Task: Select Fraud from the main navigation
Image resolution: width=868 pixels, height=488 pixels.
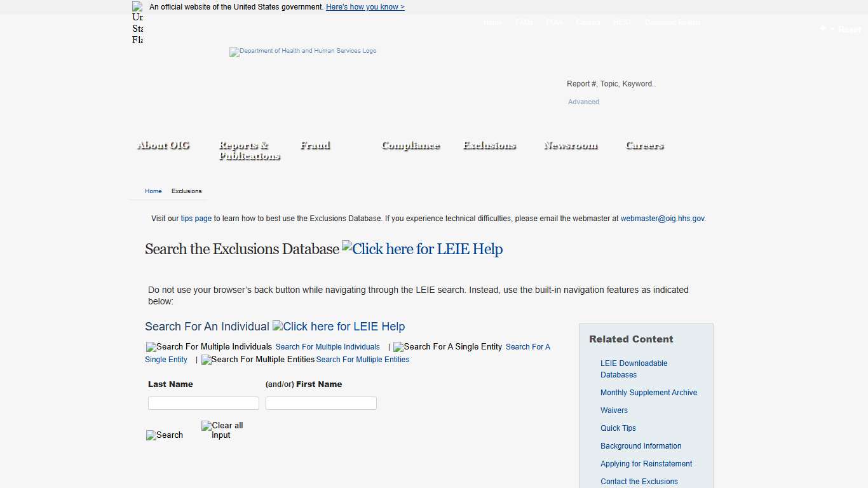Action: (x=315, y=146)
